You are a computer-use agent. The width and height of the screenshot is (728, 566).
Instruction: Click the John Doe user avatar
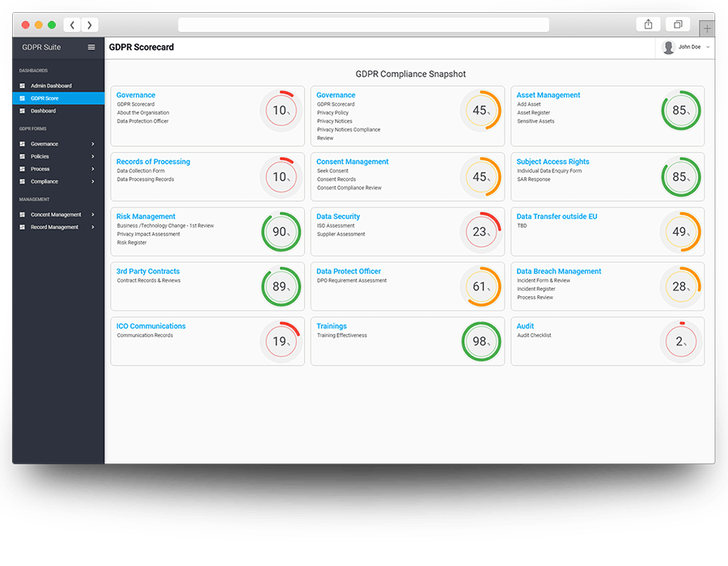pyautogui.click(x=668, y=48)
